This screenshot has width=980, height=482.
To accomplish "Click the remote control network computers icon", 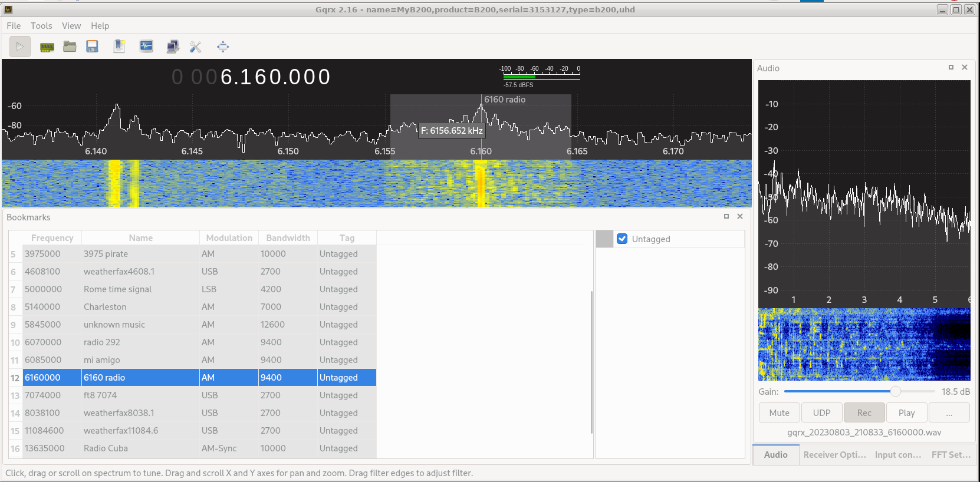I will click(172, 47).
